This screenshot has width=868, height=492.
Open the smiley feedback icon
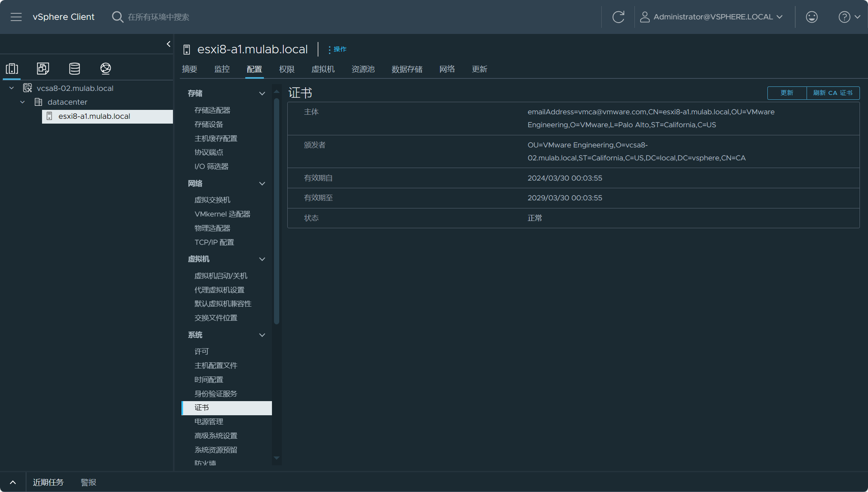click(811, 17)
